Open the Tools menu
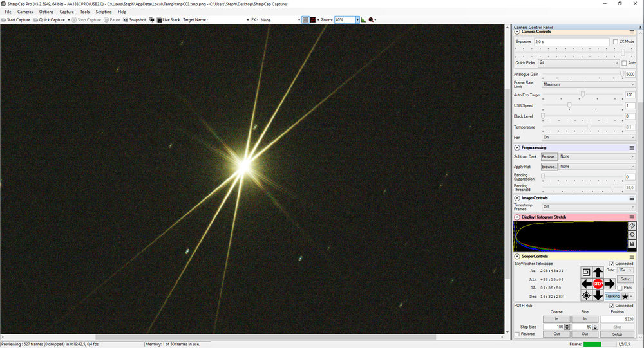 coord(84,12)
